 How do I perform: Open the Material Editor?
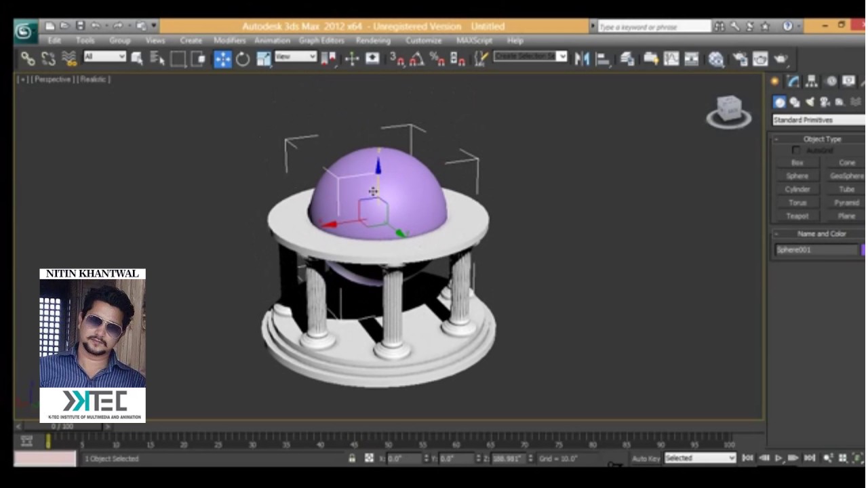pos(716,59)
